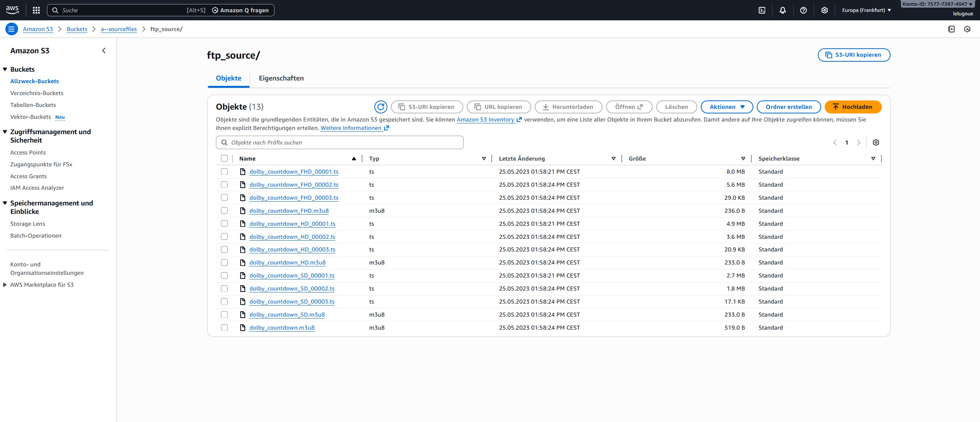
Task: Open Storage Lens in sidebar
Action: [28, 224]
